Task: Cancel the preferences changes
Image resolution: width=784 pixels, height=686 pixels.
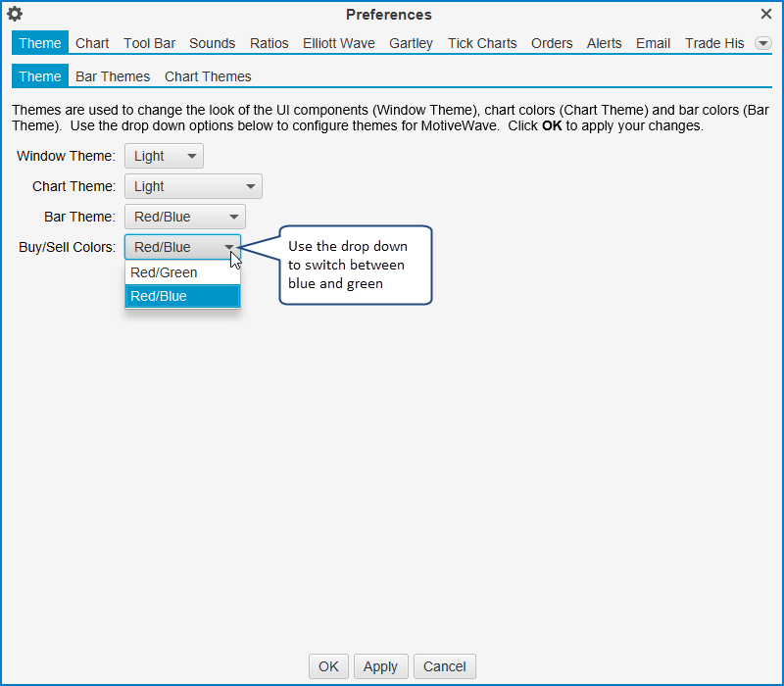Action: coord(444,666)
